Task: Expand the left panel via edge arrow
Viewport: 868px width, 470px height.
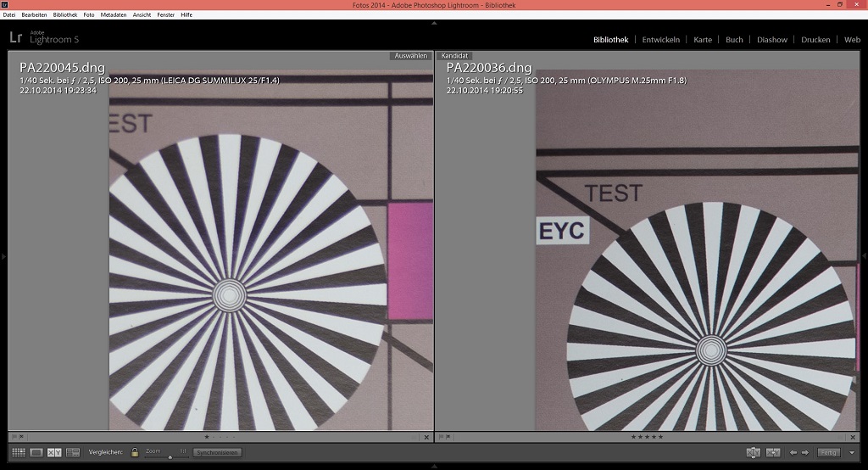Action: pos(3,255)
